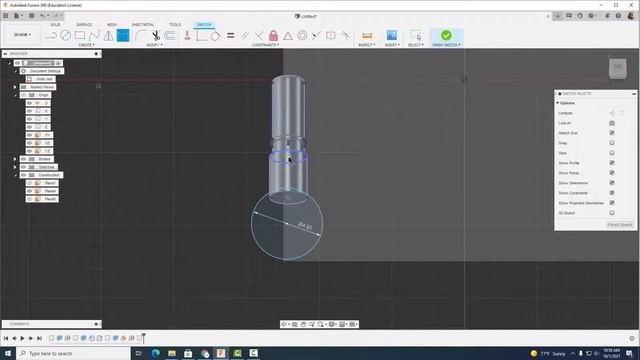Image resolution: width=640 pixels, height=360 pixels.
Task: Open the DESIGN workspace dropdown
Action: (x=22, y=35)
